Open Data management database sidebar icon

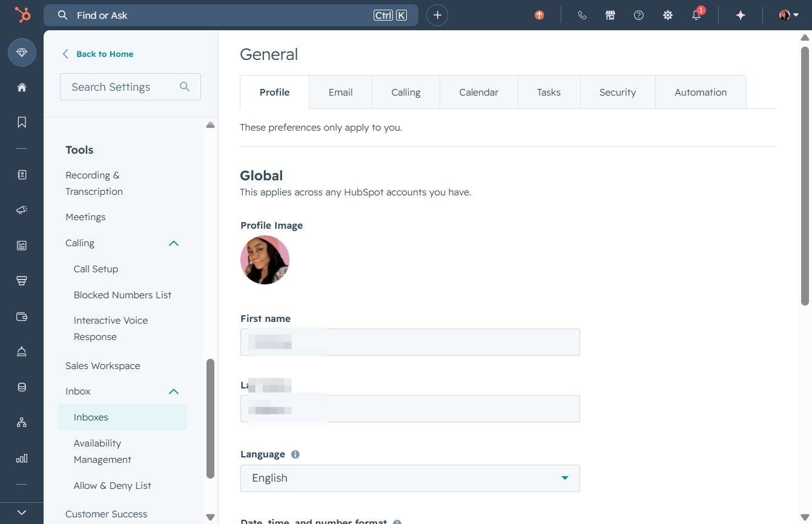pos(22,387)
